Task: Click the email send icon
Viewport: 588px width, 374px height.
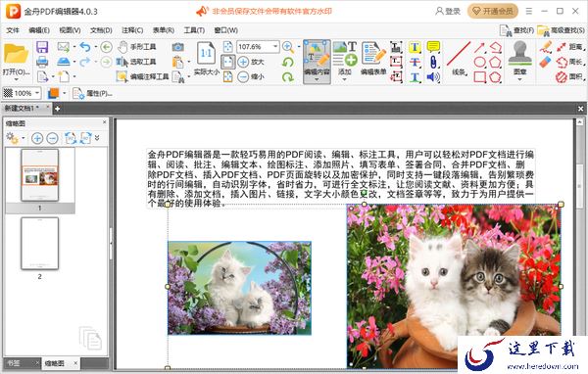Action: pyautogui.click(x=64, y=47)
